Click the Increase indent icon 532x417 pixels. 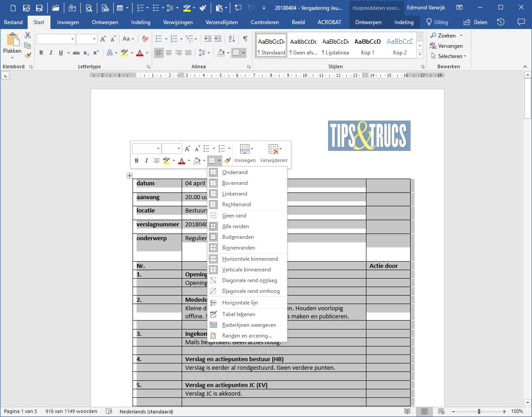point(218,39)
